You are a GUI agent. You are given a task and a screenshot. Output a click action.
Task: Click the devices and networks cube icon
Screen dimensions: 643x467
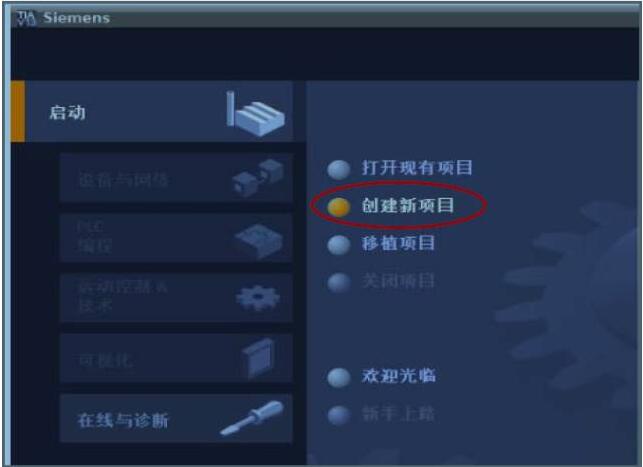click(x=258, y=178)
